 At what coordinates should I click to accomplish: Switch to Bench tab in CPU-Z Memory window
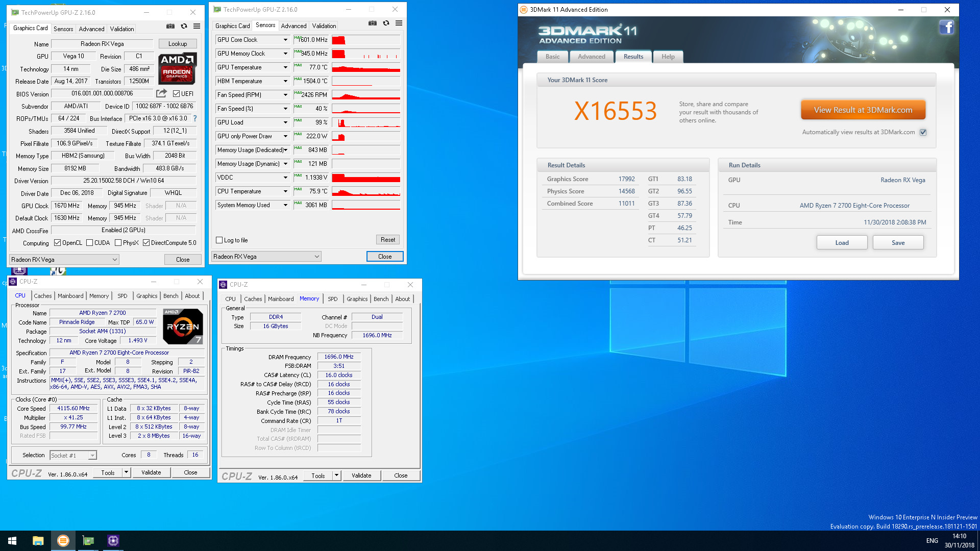click(381, 299)
